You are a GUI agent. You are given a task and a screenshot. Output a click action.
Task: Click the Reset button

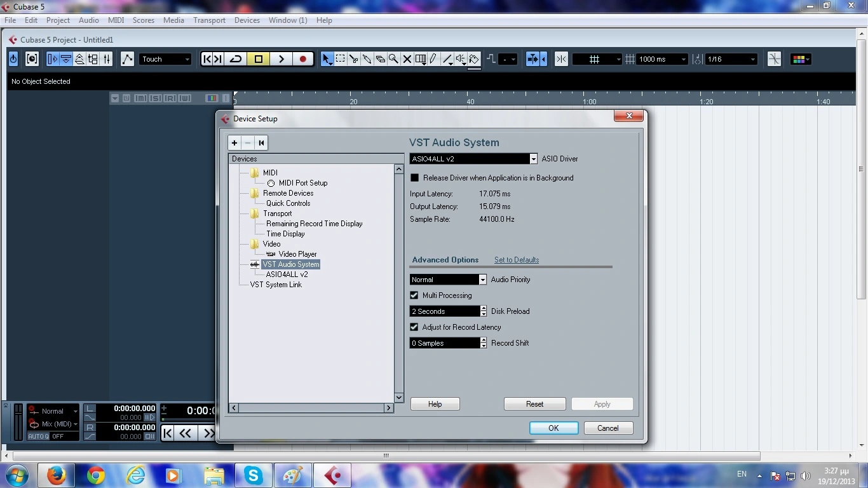(x=535, y=404)
